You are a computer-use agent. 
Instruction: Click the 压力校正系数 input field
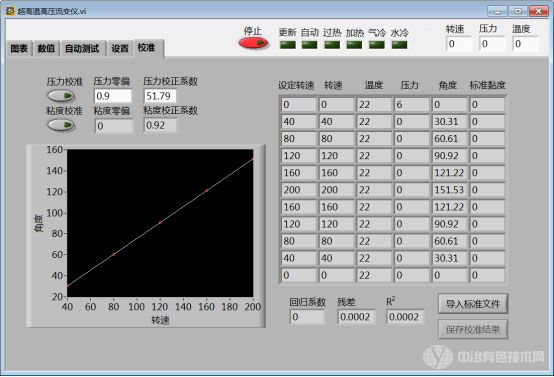160,96
